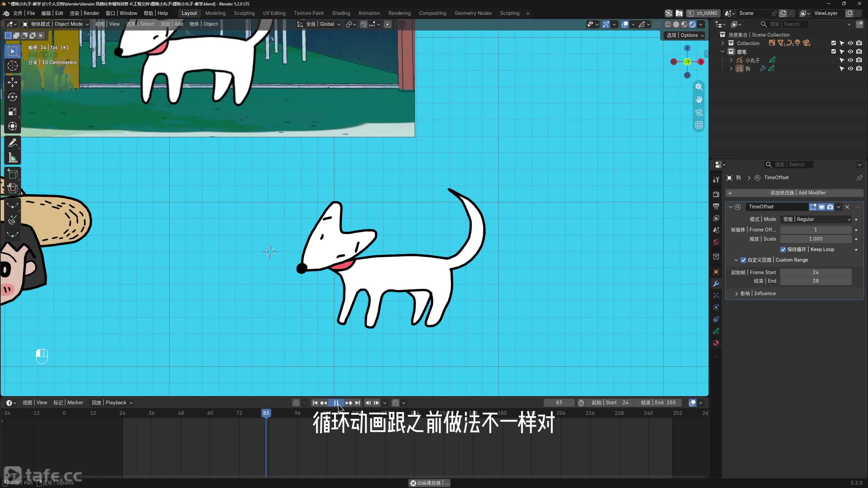The image size is (868, 488).
Task: Hide the 小丸子 object in viewport
Action: [850, 60]
